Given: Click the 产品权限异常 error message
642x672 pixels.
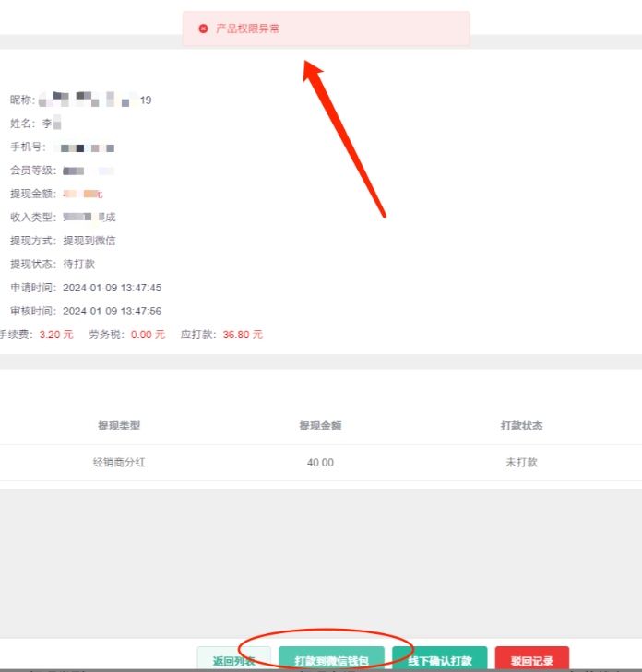Looking at the screenshot, I should [x=247, y=29].
